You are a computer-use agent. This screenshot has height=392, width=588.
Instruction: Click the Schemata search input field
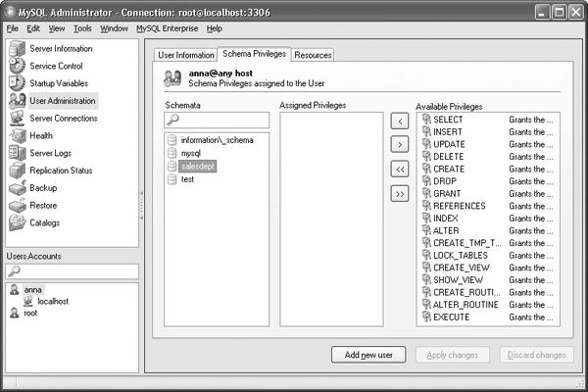(221, 121)
